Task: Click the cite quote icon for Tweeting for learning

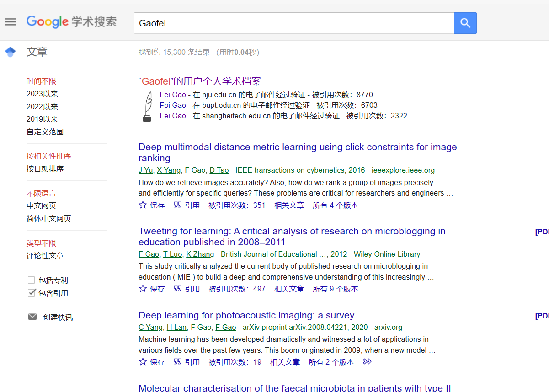Action: pos(178,289)
